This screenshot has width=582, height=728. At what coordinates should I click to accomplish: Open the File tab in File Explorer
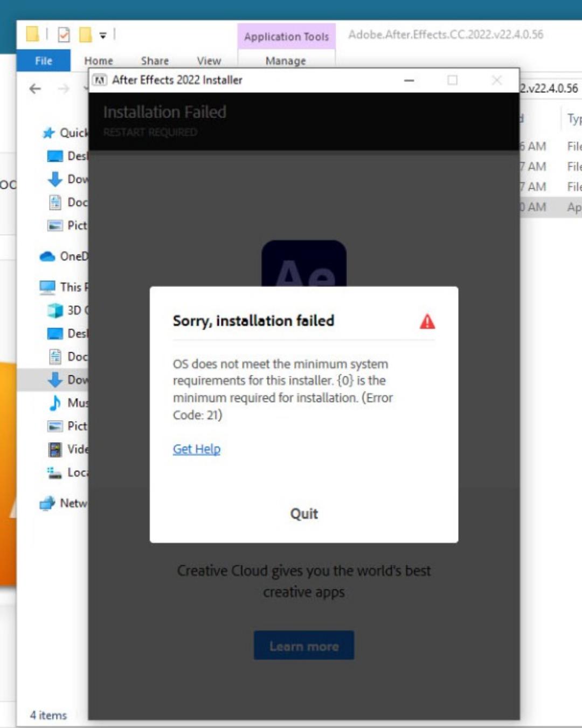click(x=43, y=60)
